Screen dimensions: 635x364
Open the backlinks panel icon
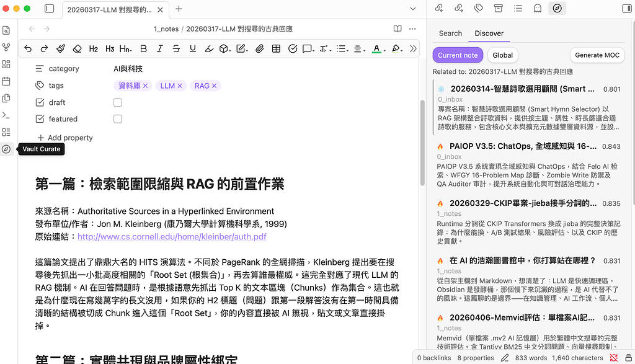(439, 8)
